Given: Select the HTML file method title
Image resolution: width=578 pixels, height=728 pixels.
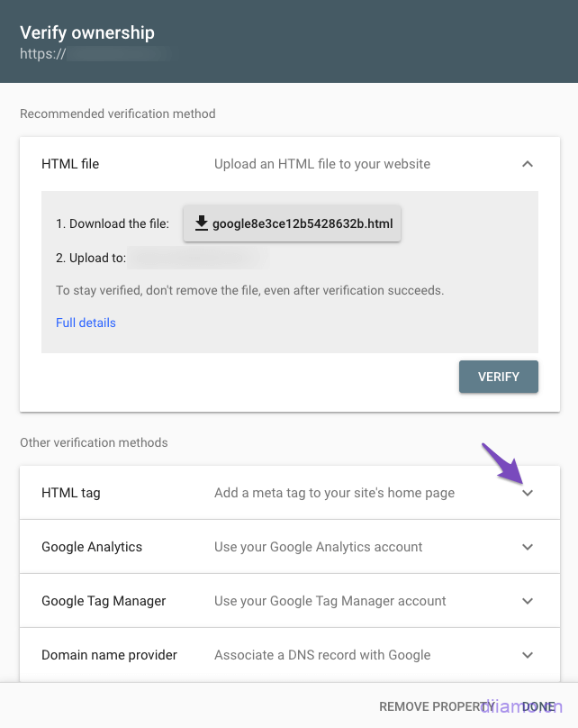Looking at the screenshot, I should point(70,164).
